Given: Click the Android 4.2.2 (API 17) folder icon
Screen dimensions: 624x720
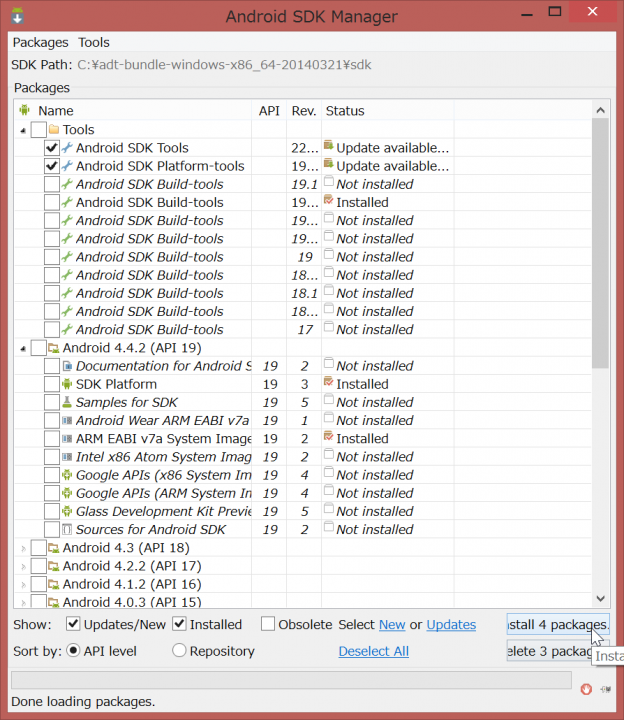Looking at the screenshot, I should pyautogui.click(x=54, y=566).
